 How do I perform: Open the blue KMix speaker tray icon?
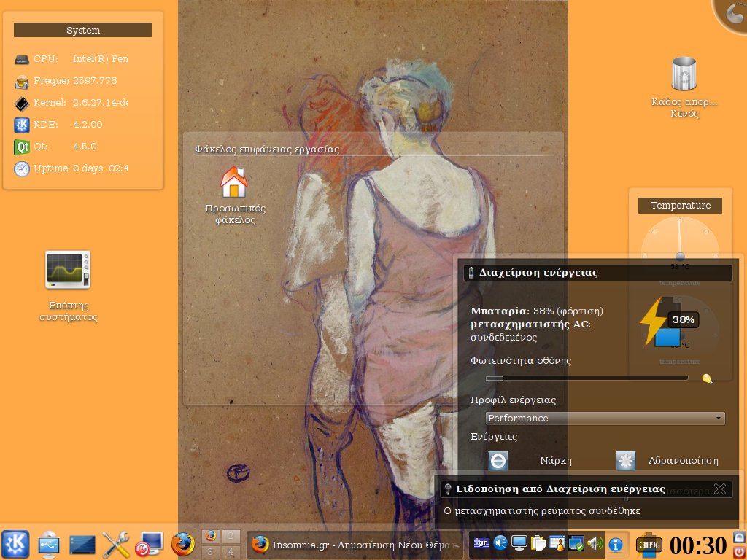pos(500,542)
